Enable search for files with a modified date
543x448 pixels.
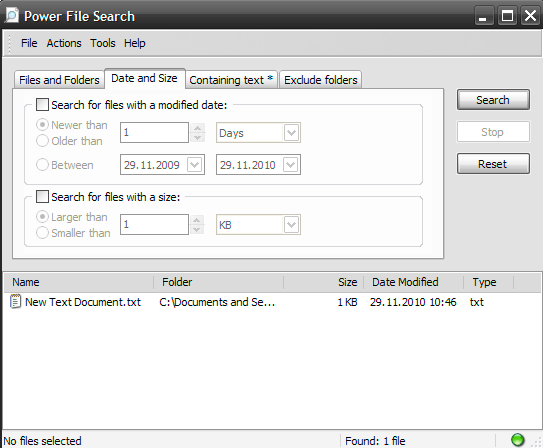pos(42,105)
